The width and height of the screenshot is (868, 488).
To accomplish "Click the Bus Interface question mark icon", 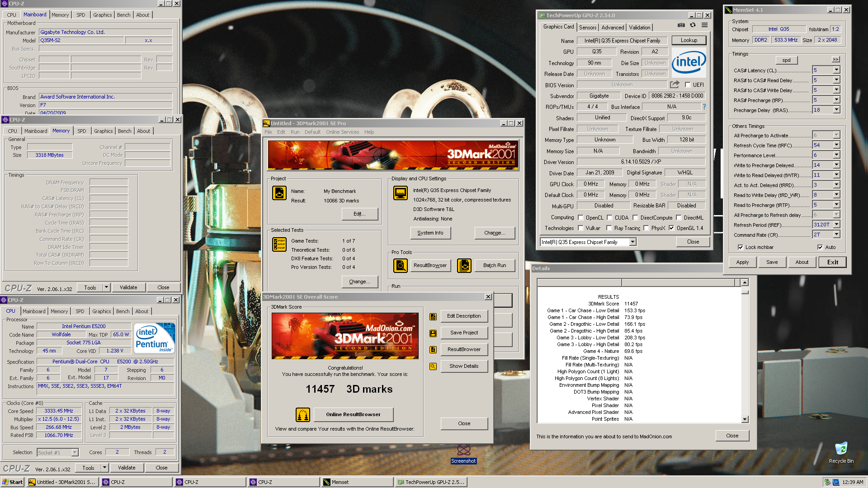I will point(704,107).
